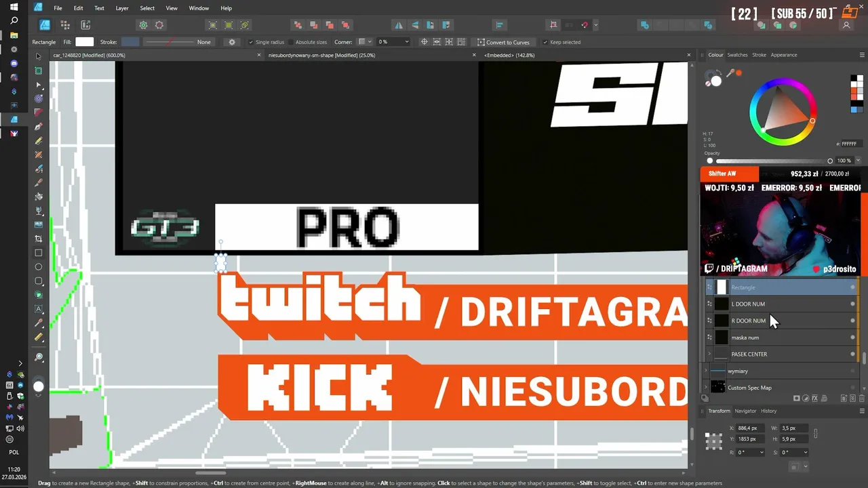Open the corner 0 % radius dropdown

(x=407, y=42)
